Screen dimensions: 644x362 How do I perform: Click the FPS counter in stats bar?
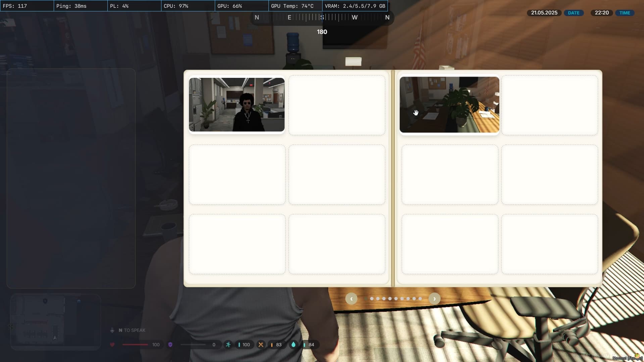27,6
